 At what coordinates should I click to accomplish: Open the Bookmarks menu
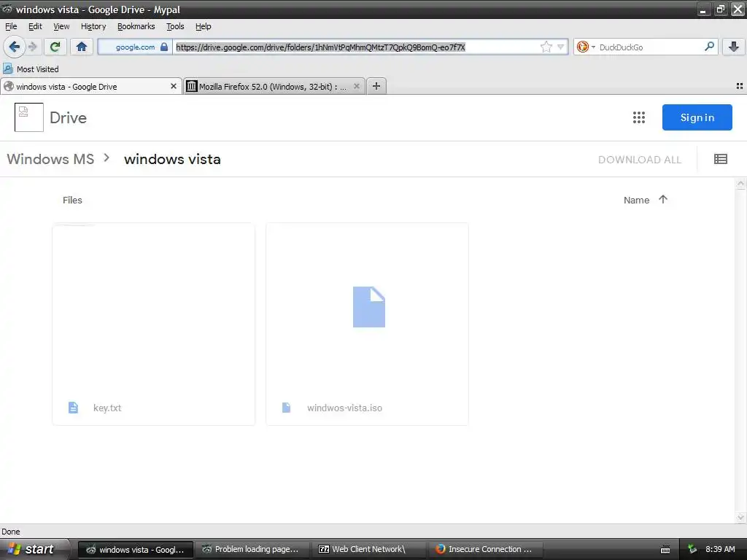136,26
